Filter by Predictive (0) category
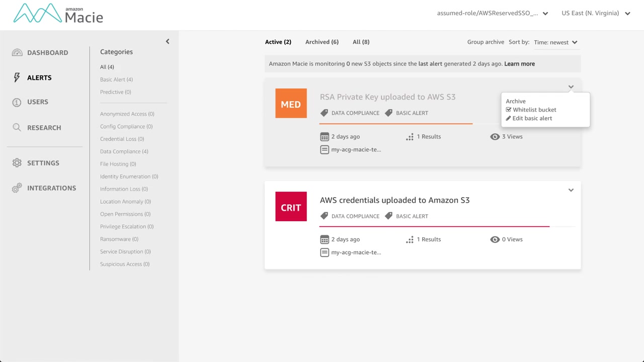Viewport: 644px width, 362px height. [x=116, y=92]
